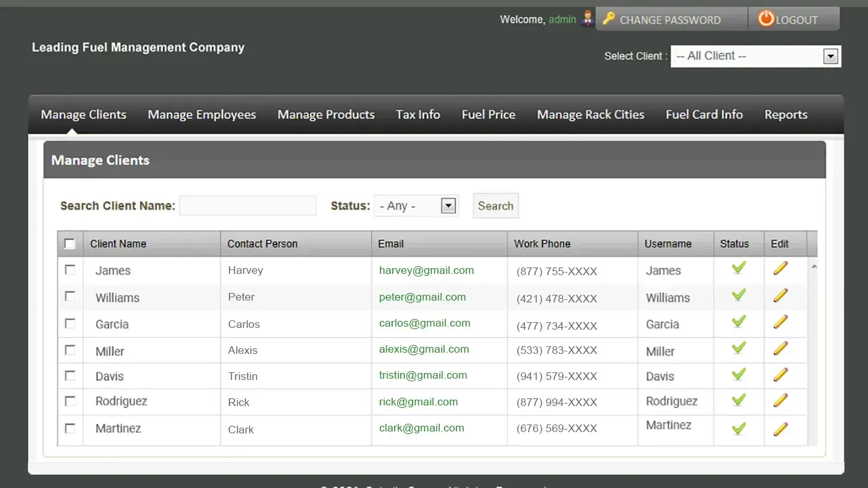The width and height of the screenshot is (868, 488).
Task: Select the checkbox for client Davis
Action: click(x=70, y=376)
